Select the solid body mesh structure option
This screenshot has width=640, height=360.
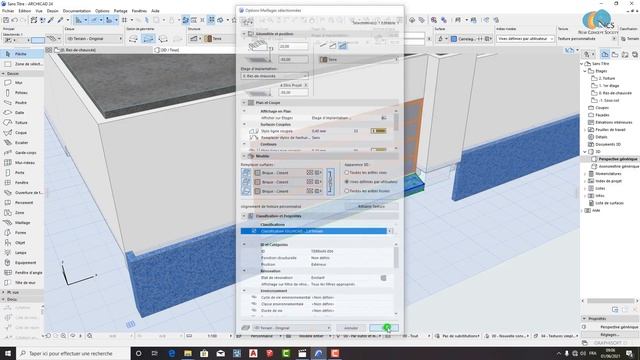(342, 46)
